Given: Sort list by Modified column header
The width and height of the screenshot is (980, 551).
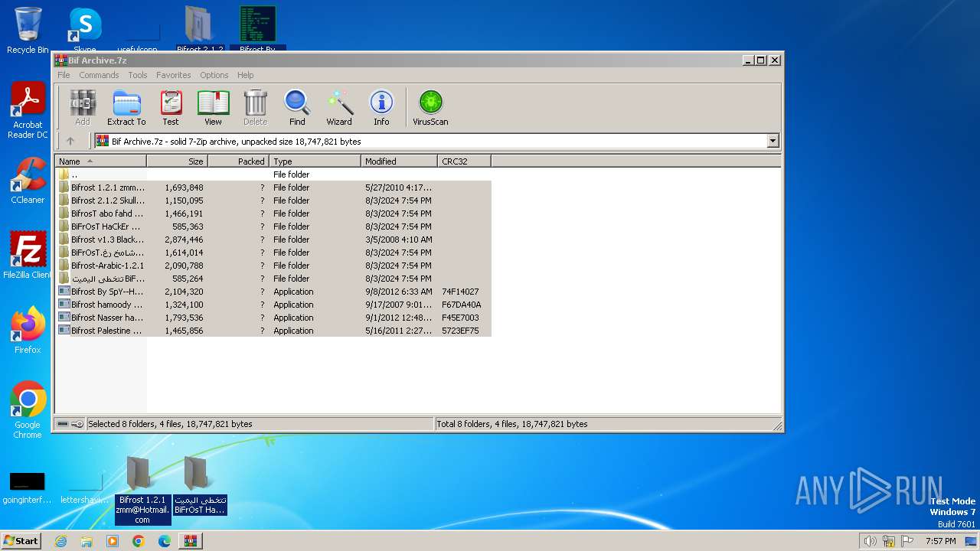Looking at the screenshot, I should pos(399,161).
